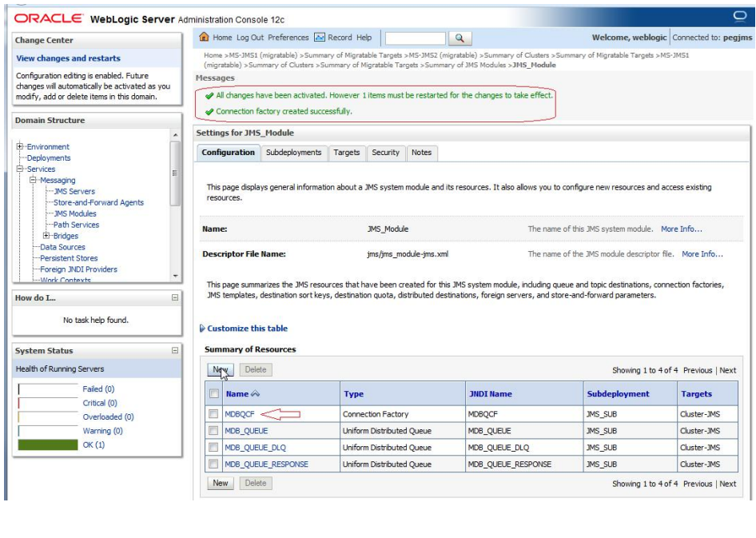
Task: Collapse System Status panel icon
Action: (x=175, y=350)
